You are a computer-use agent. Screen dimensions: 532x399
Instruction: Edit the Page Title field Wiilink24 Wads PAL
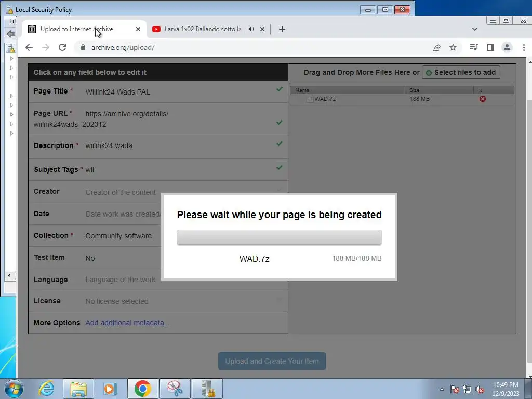[118, 92]
